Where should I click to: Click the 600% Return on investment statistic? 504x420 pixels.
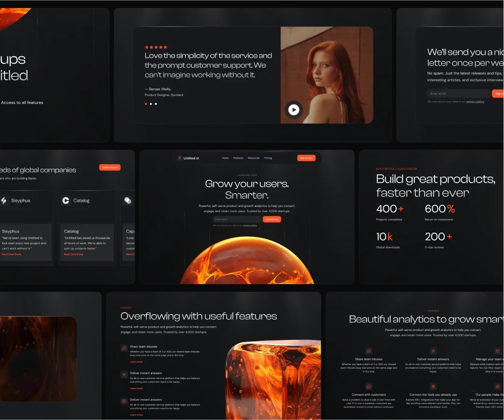(440, 213)
